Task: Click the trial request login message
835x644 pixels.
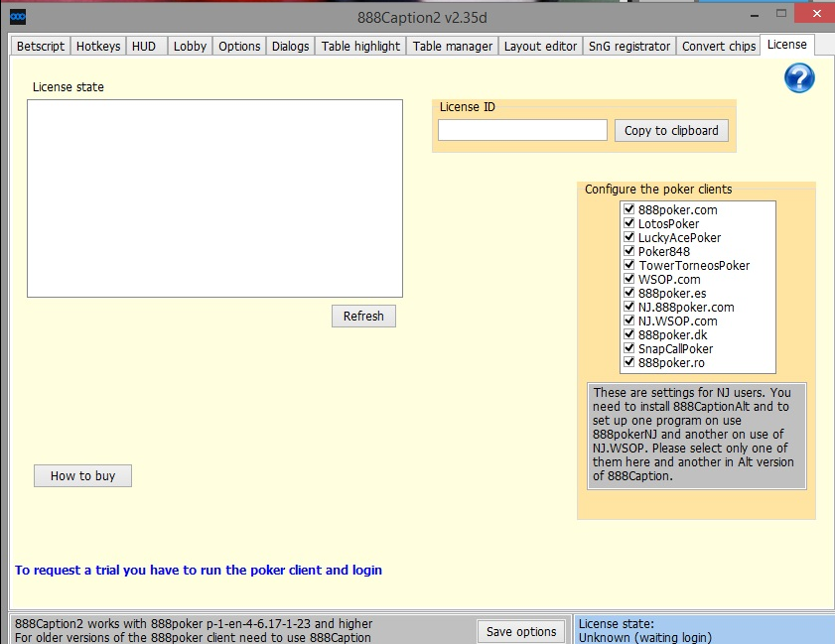Action: (x=199, y=570)
